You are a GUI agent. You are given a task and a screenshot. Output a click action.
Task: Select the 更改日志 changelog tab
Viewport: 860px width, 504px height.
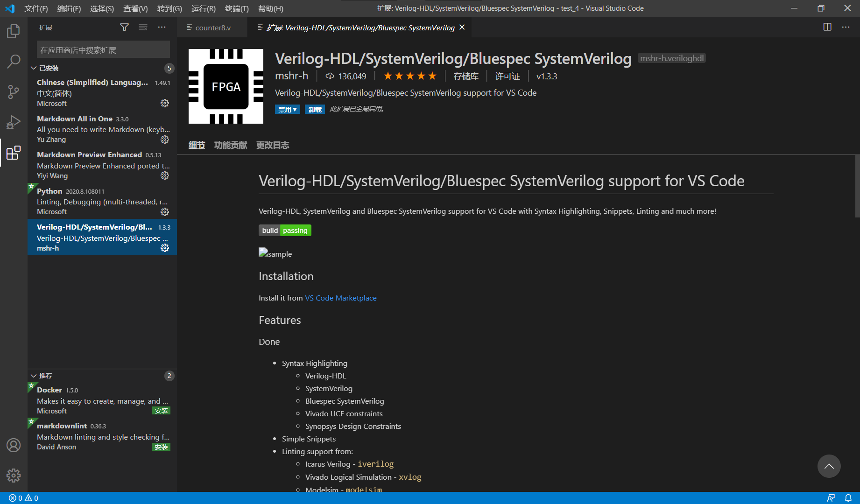(x=273, y=145)
